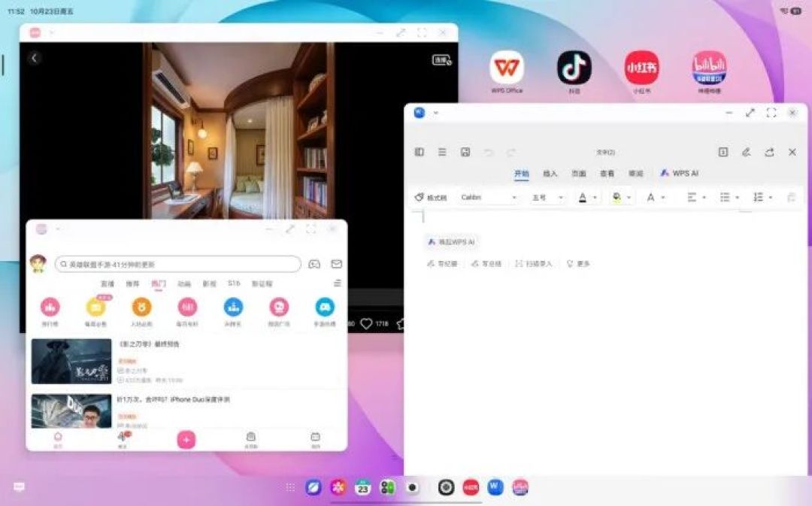Apply the yellow highlight color
This screenshot has height=506, width=812.
(617, 197)
